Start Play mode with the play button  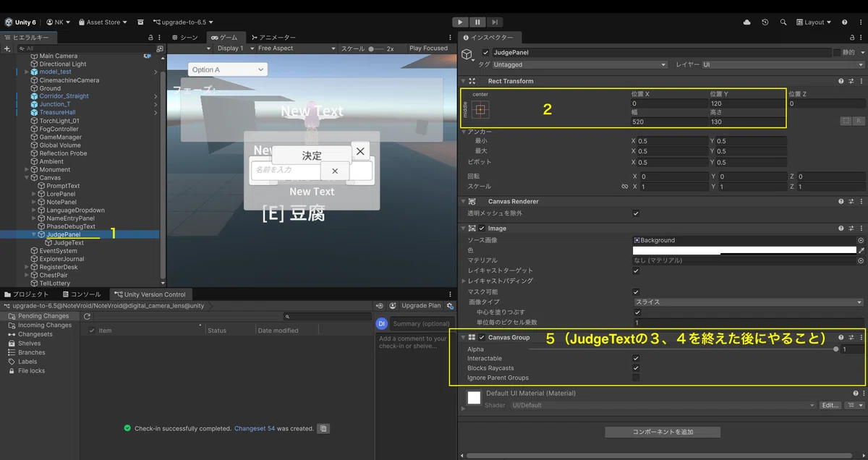pyautogui.click(x=460, y=22)
